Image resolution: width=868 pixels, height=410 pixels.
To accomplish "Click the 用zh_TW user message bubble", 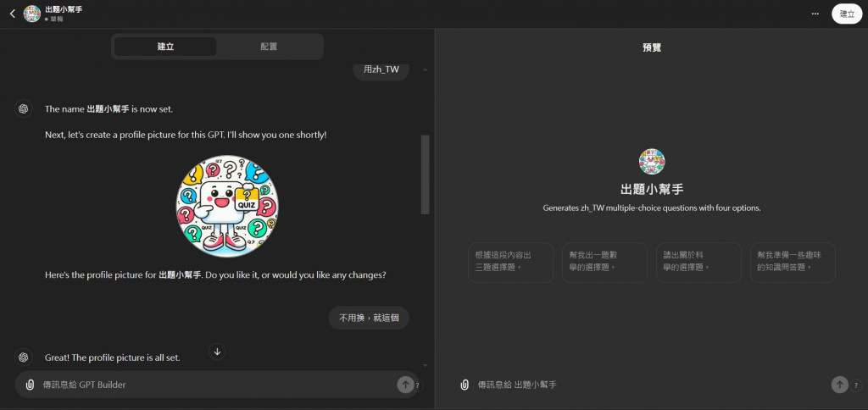I will pos(381,69).
